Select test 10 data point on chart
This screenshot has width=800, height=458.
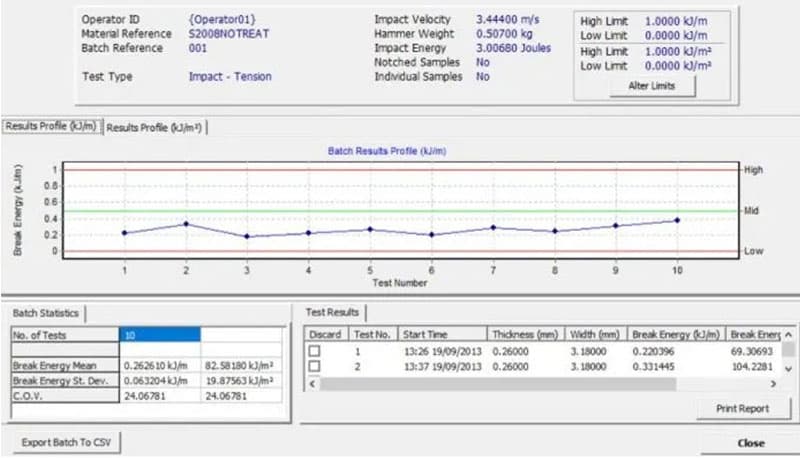(678, 220)
